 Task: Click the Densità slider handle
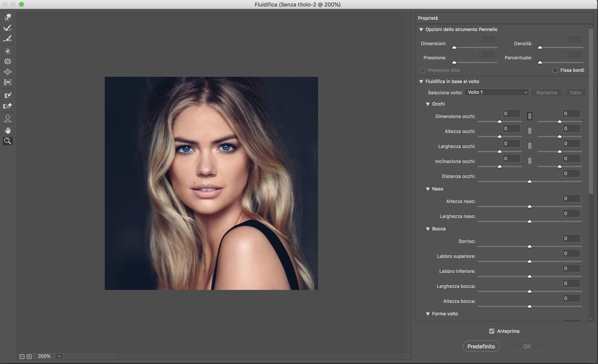tap(540, 47)
